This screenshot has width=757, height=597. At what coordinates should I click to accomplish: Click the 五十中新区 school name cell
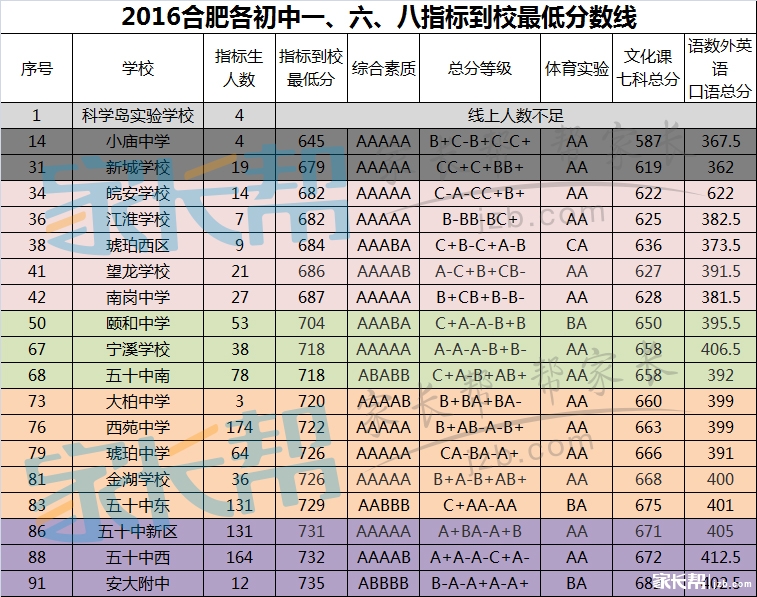coord(138,531)
